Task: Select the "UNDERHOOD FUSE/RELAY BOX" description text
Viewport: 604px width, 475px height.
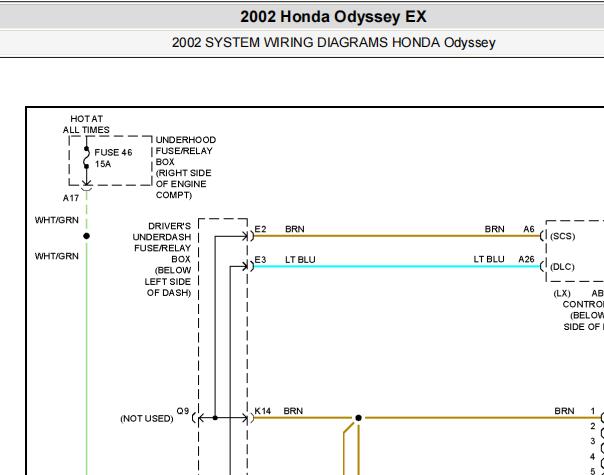Action: pyautogui.click(x=186, y=167)
